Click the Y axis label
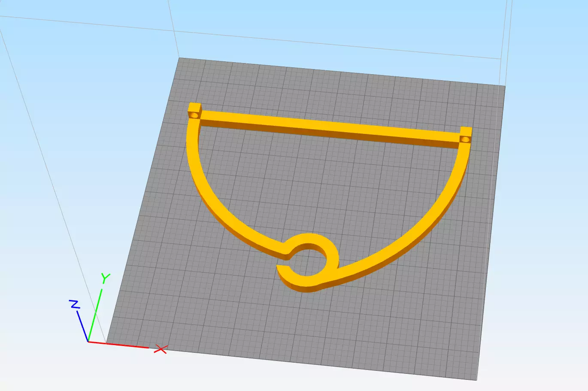 pyautogui.click(x=105, y=278)
